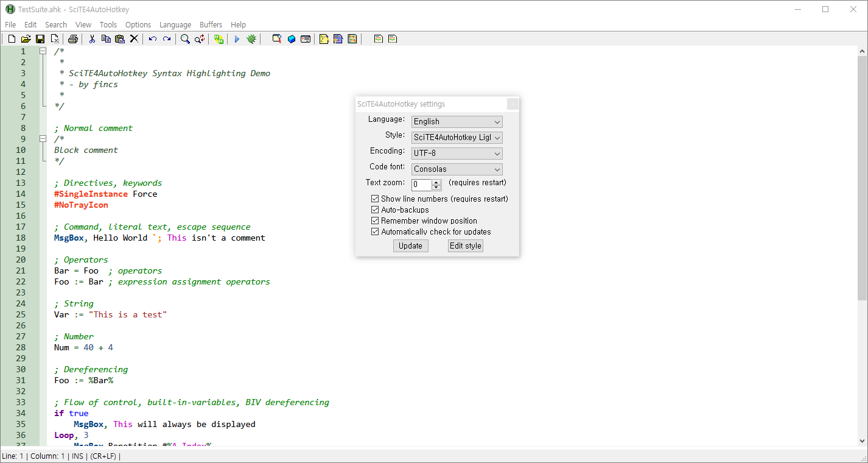Click the last icon in the toolbar
Screen dimensions: 868x463
[393, 39]
